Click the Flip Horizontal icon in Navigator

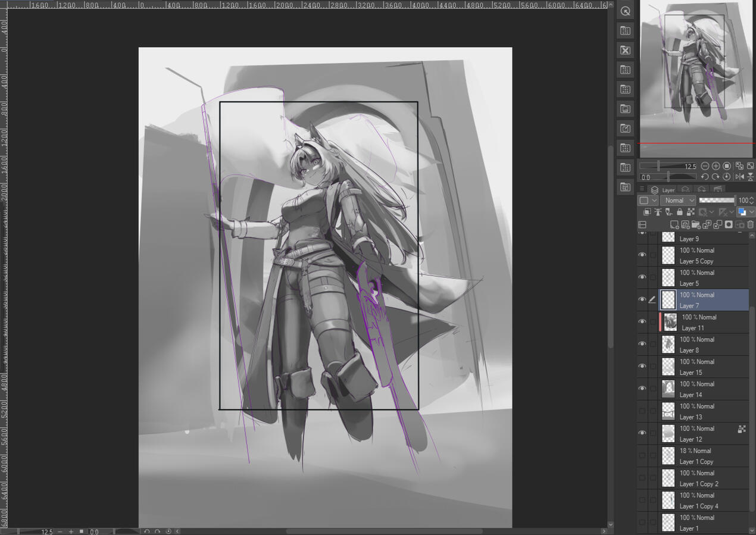(x=741, y=177)
